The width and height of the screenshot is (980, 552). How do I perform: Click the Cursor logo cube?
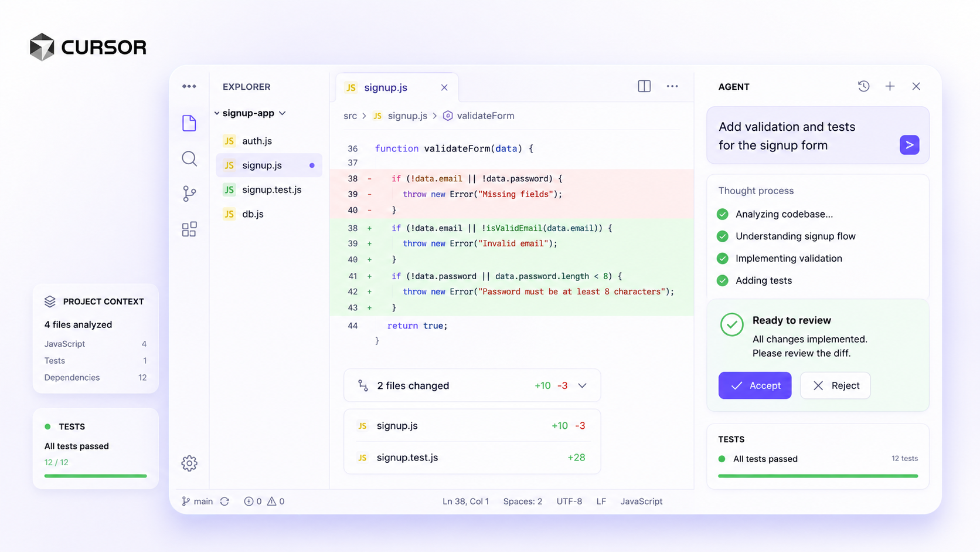coord(42,47)
